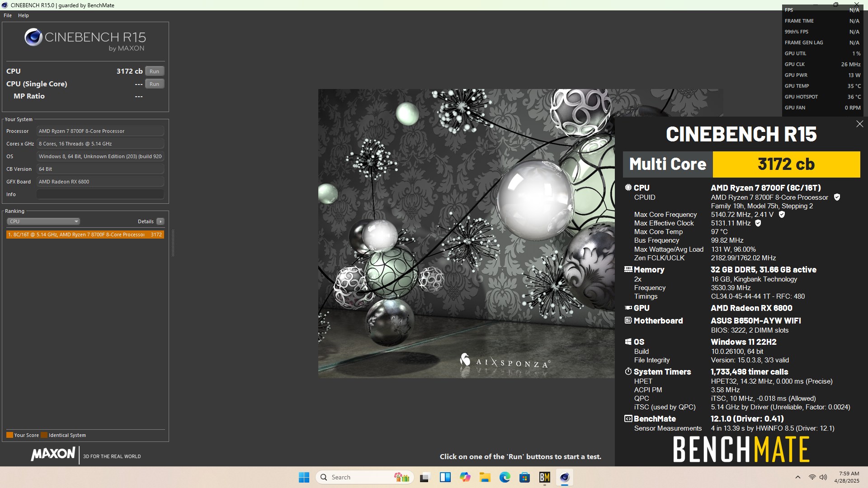Launch Copilot from taskbar
The height and width of the screenshot is (488, 868).
click(x=465, y=477)
